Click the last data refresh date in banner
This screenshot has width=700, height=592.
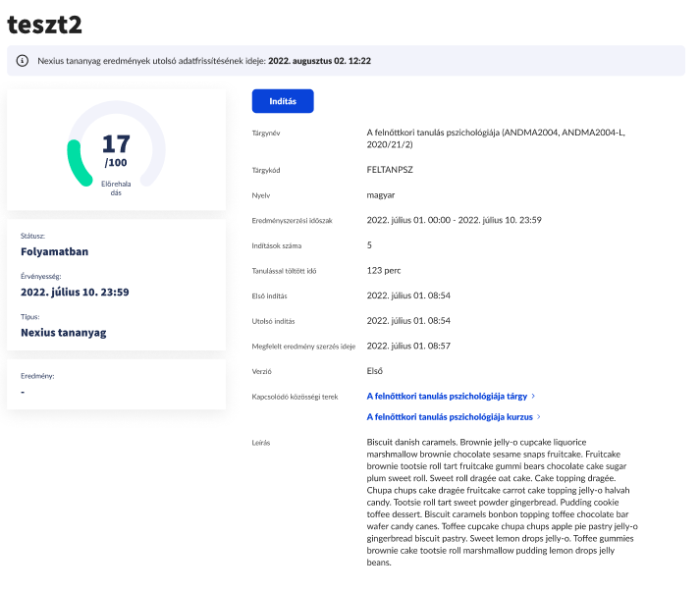(319, 61)
